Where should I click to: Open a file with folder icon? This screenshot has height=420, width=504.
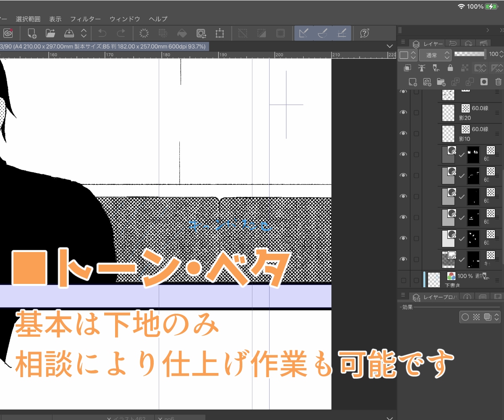tap(50, 33)
